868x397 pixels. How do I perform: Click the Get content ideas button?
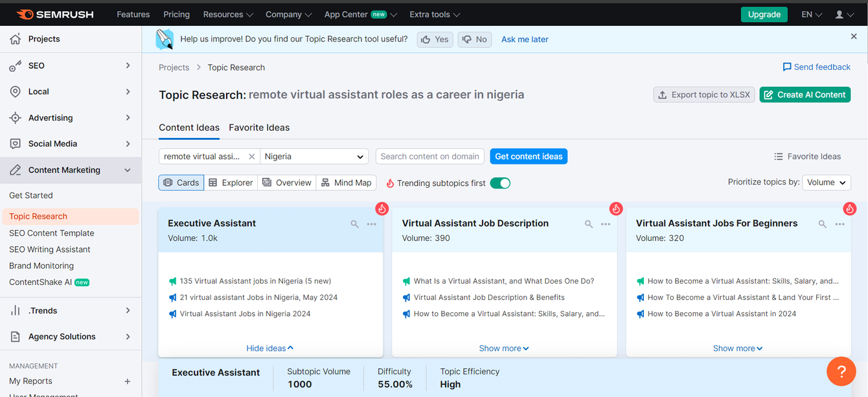pos(529,157)
